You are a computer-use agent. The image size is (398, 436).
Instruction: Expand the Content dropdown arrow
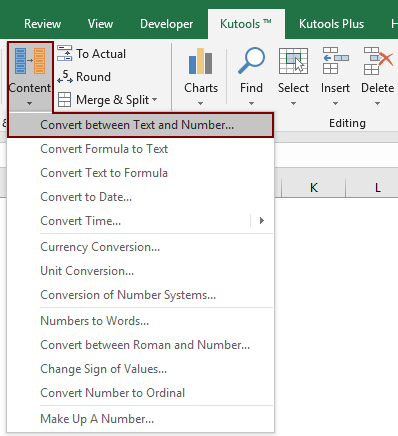30,104
